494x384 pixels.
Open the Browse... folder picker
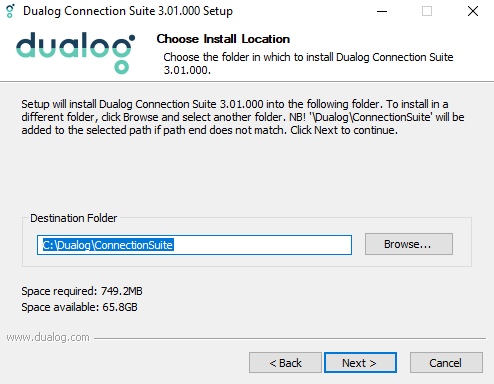click(409, 244)
